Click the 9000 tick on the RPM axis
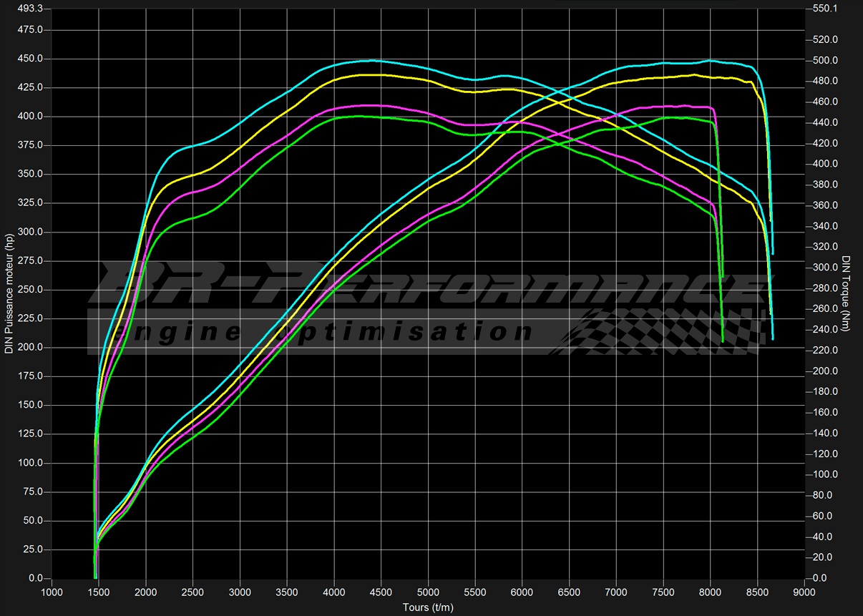Viewport: 863px width, 616px height. (x=804, y=592)
